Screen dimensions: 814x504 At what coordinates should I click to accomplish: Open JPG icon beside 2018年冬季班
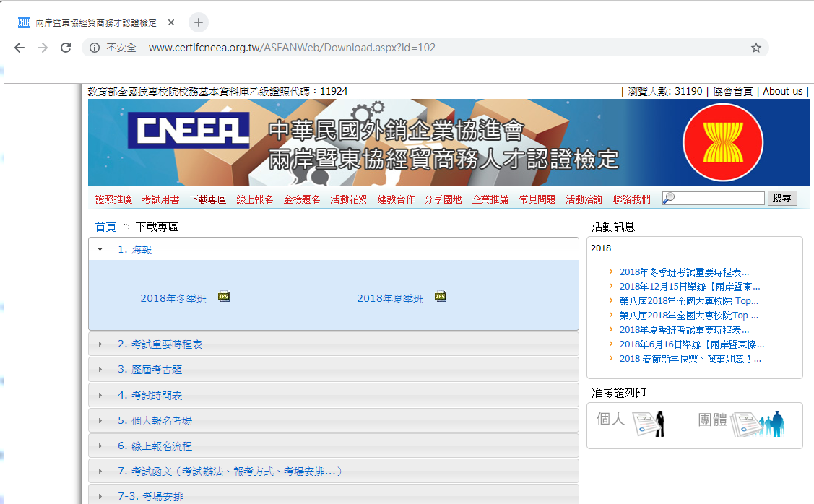pos(224,296)
